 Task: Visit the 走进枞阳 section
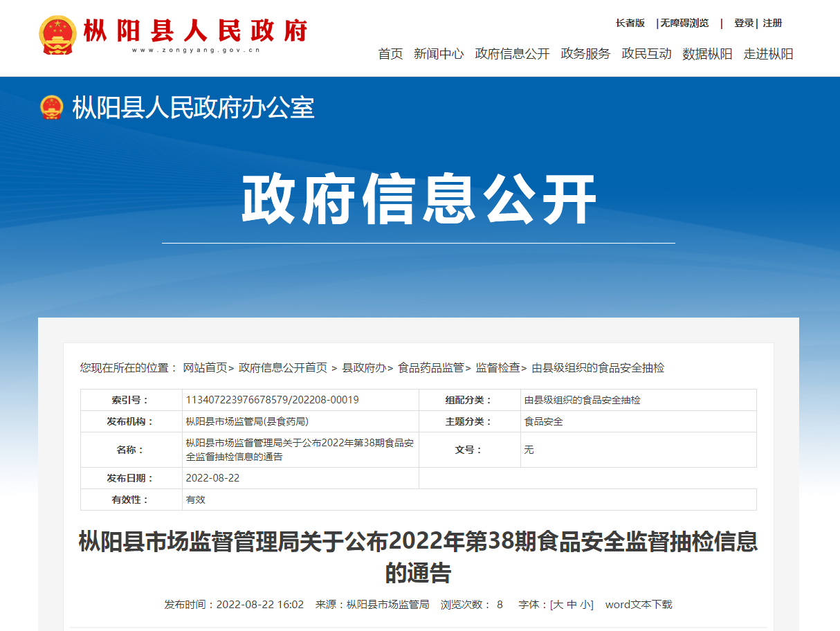(x=768, y=54)
